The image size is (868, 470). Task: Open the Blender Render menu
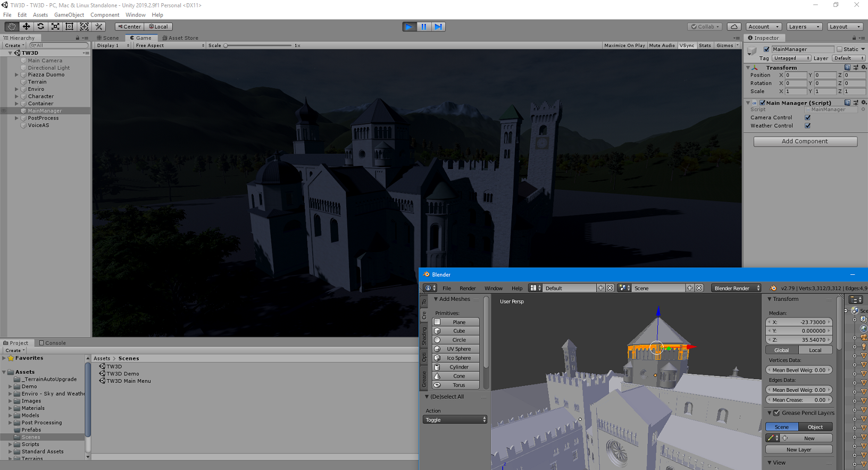click(468, 288)
